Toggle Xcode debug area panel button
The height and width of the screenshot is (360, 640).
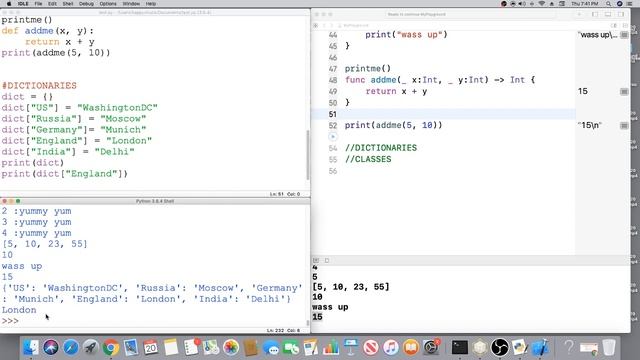[608, 14]
